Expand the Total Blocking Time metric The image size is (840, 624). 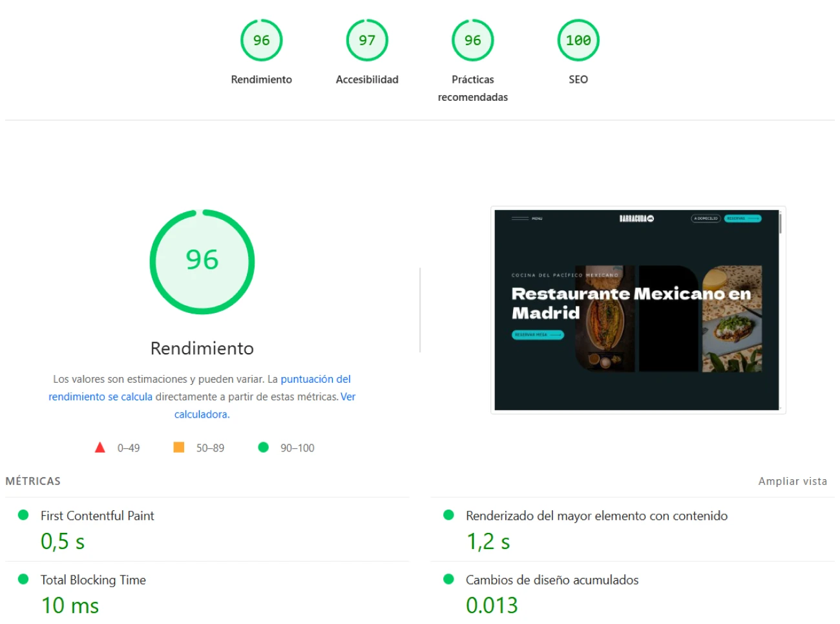coord(93,580)
